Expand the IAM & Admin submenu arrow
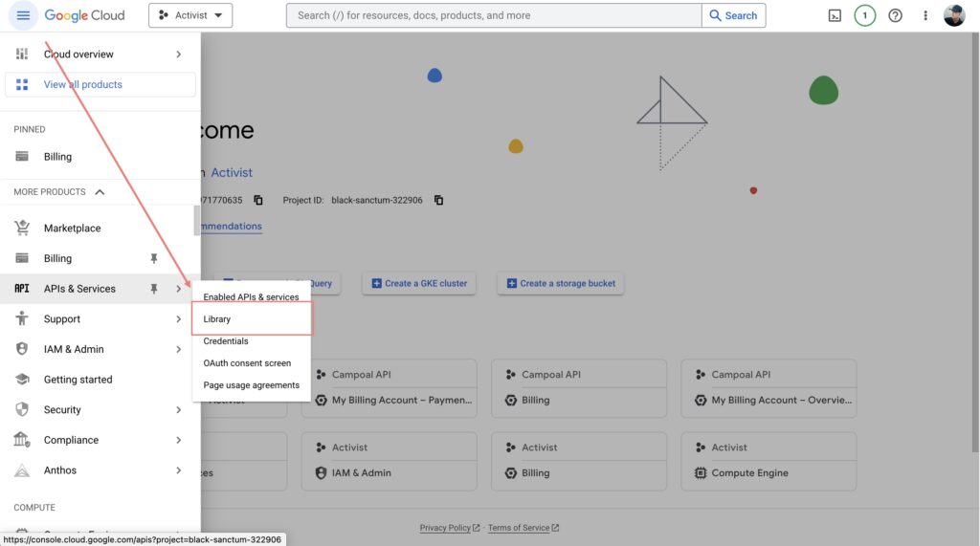The image size is (980, 546). (179, 349)
